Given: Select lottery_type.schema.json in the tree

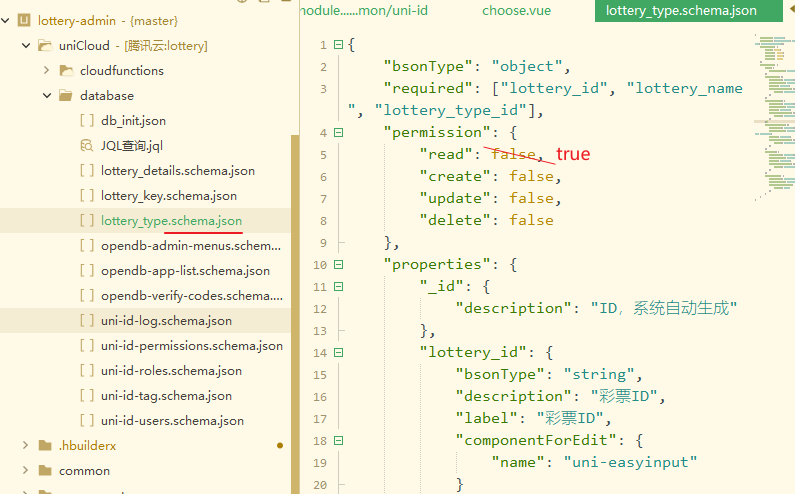Looking at the screenshot, I should pos(171,221).
